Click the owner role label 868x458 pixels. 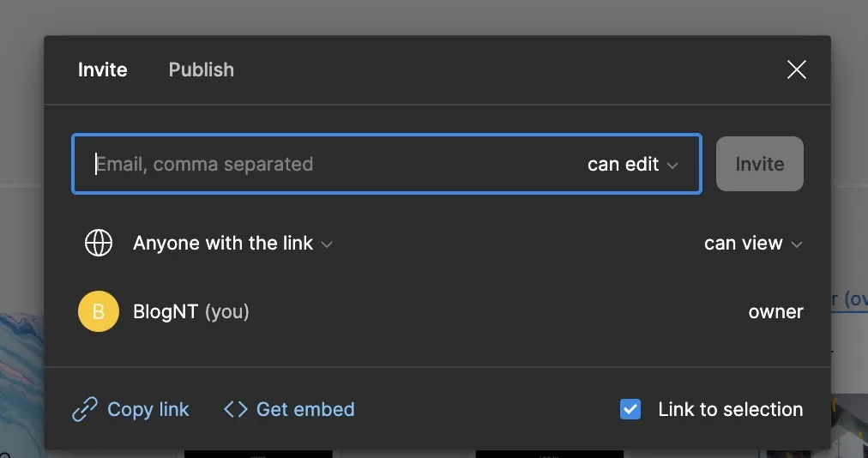775,312
